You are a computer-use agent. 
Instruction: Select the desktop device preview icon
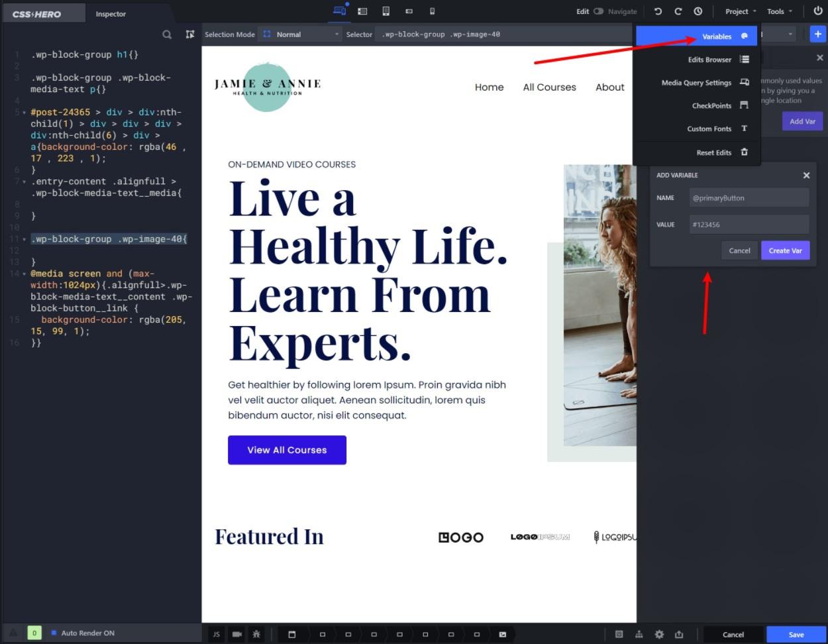point(340,11)
